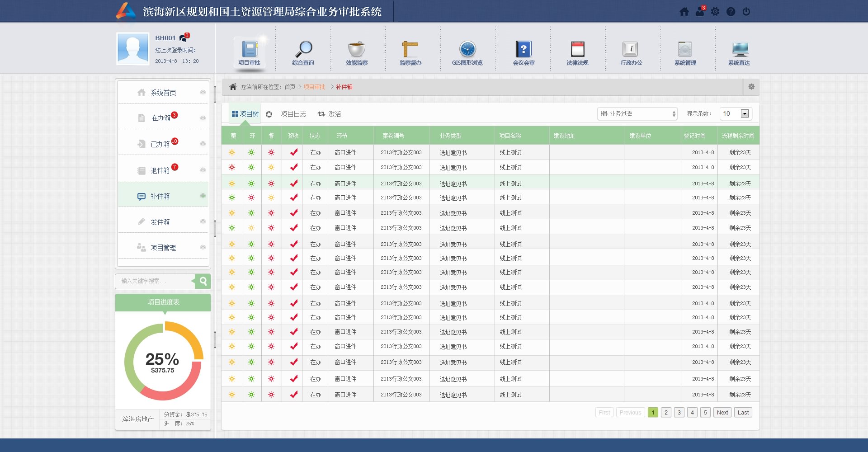Open 效能监察 cup icon
Image resolution: width=868 pixels, height=452 pixels.
click(x=357, y=53)
